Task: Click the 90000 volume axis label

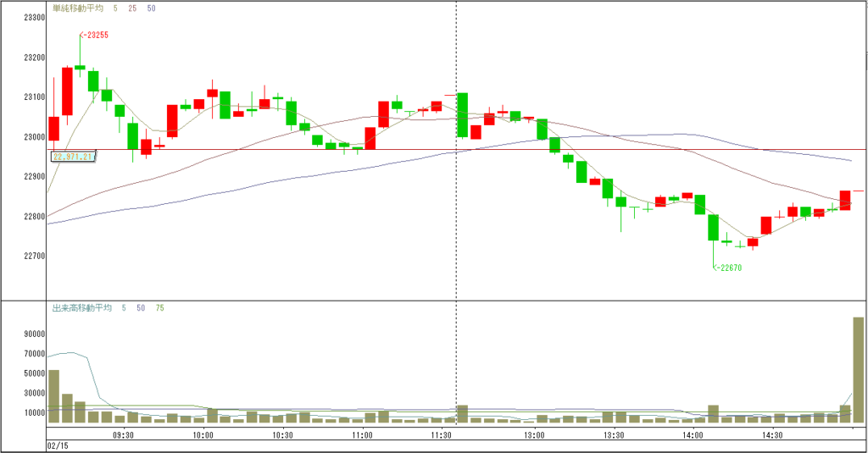Action: (x=34, y=334)
